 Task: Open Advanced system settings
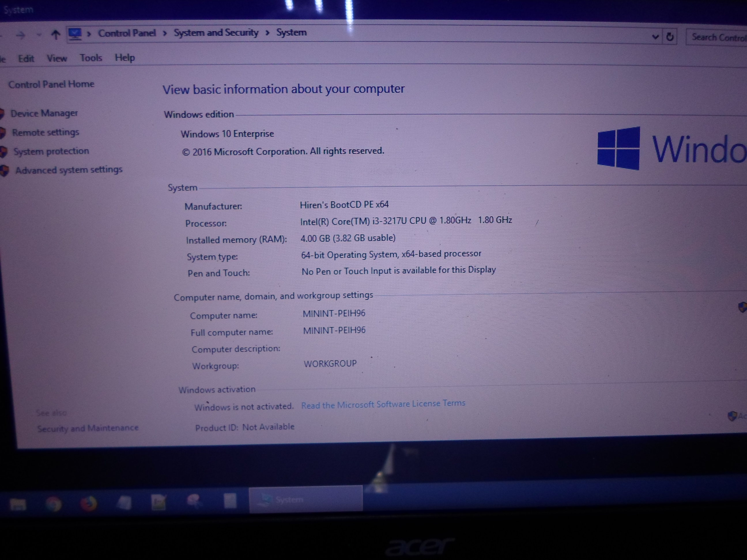[x=69, y=170]
